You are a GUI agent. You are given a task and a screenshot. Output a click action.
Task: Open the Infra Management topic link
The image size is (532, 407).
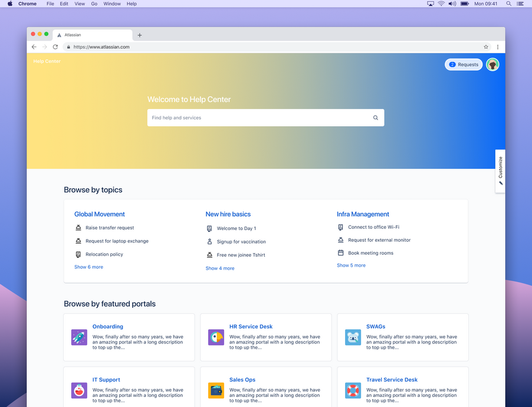point(363,214)
